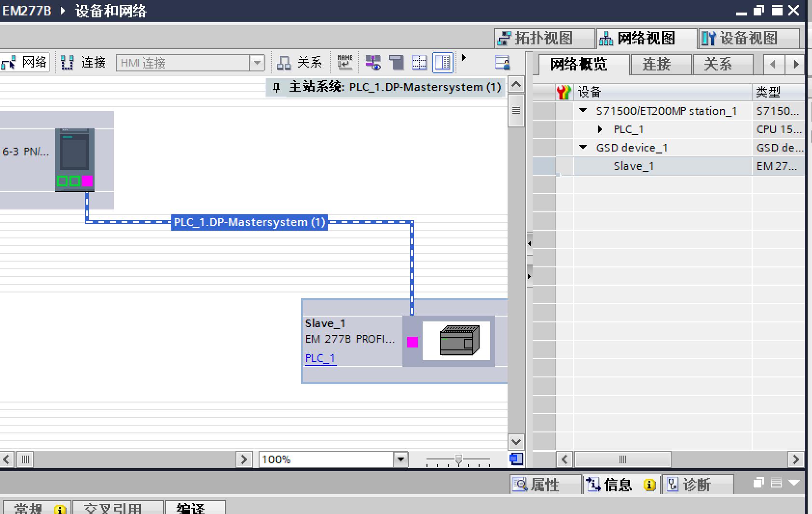Click the EM 277B PROFI... description text
The width and height of the screenshot is (812, 514).
(x=350, y=339)
